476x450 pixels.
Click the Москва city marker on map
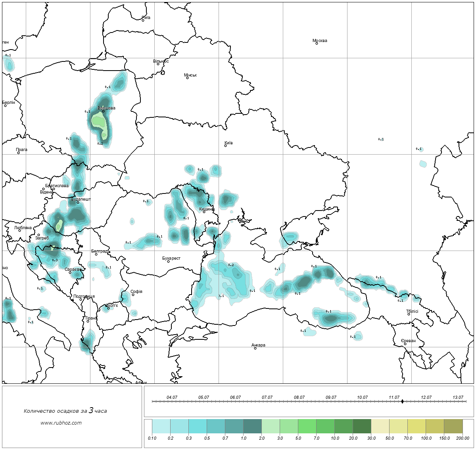[317, 43]
